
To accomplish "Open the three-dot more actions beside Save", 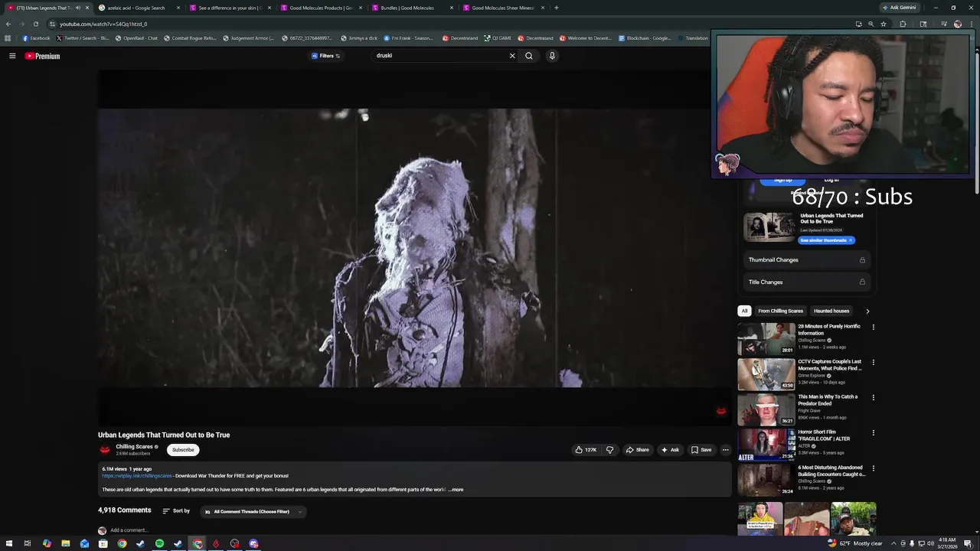I will pyautogui.click(x=725, y=450).
